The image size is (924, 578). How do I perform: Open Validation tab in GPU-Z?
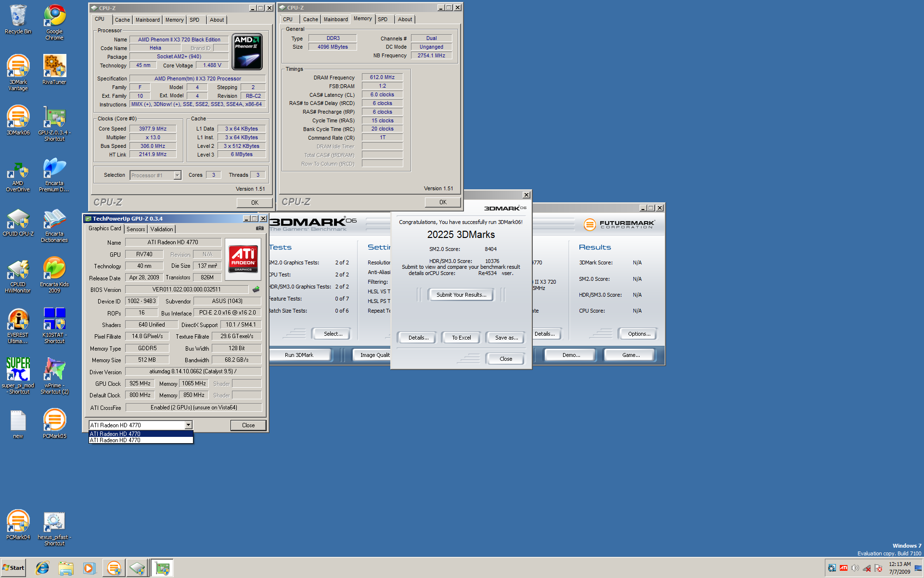click(162, 229)
